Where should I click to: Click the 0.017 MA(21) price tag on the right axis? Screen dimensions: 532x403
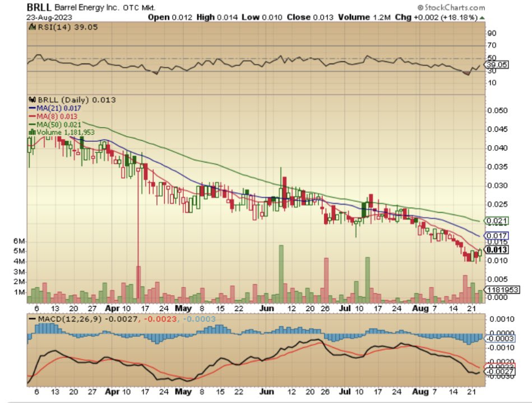(x=497, y=235)
